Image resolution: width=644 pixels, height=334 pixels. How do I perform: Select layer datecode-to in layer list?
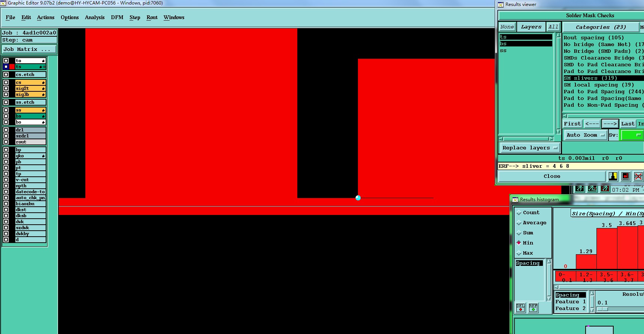[30, 192]
